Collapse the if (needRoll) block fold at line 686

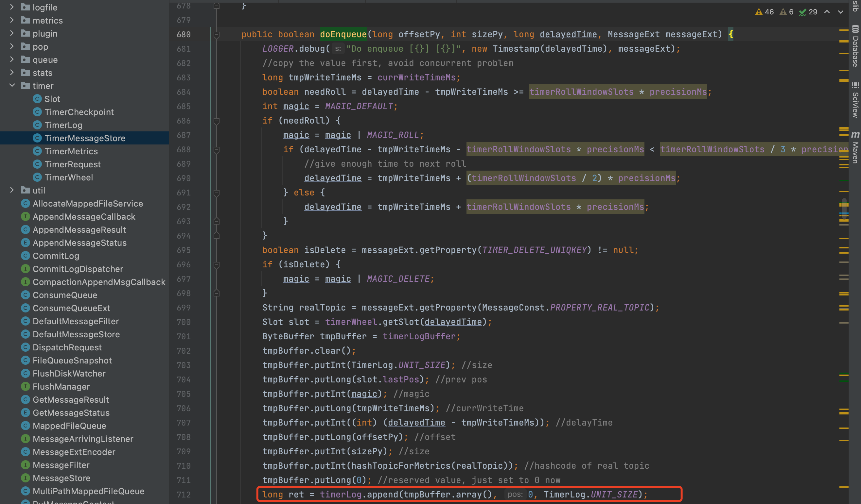point(216,121)
